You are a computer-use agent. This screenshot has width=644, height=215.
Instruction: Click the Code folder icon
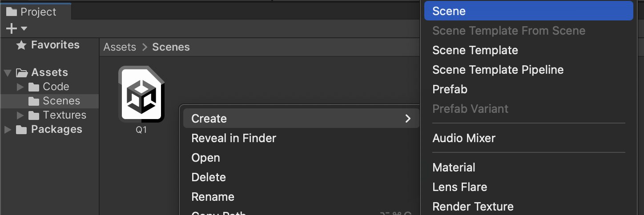(34, 87)
